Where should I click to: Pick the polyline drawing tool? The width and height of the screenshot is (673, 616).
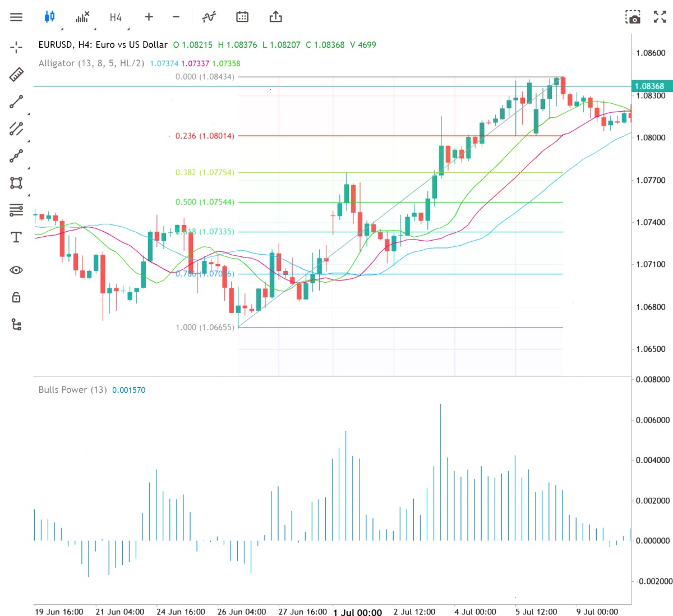(x=16, y=156)
